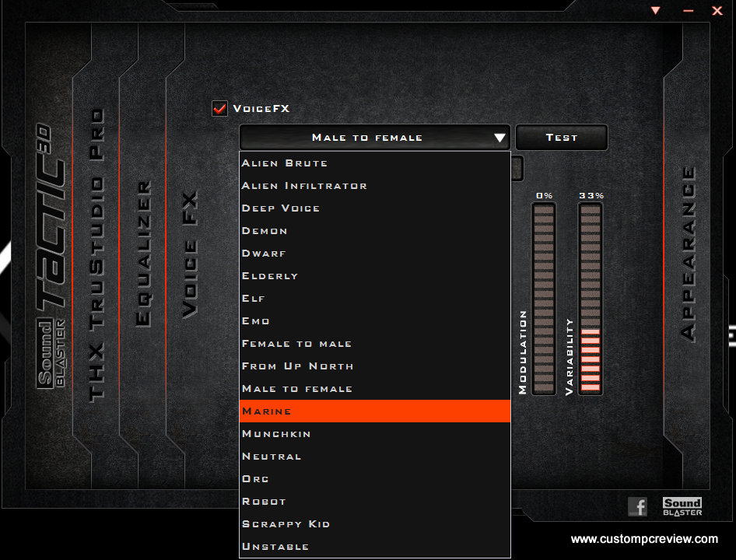
Task: Choose Alien Infiltrator from the list
Action: pos(374,185)
